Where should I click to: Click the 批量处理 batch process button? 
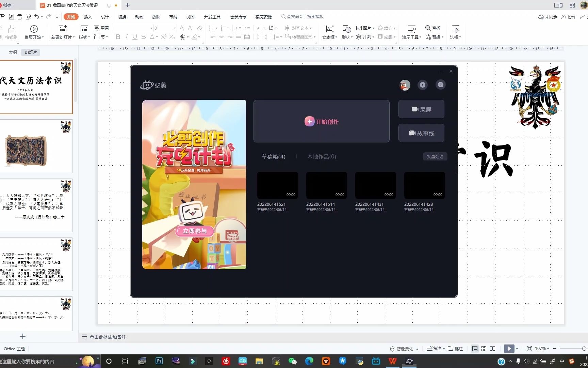point(435,156)
